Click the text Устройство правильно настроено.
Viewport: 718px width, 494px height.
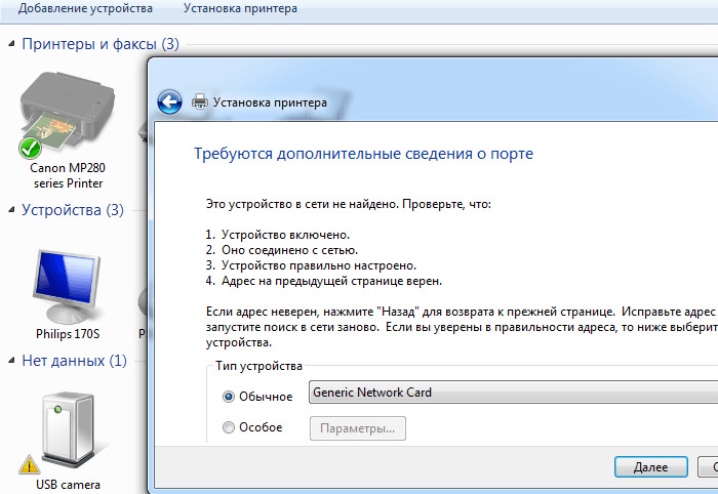(x=319, y=266)
